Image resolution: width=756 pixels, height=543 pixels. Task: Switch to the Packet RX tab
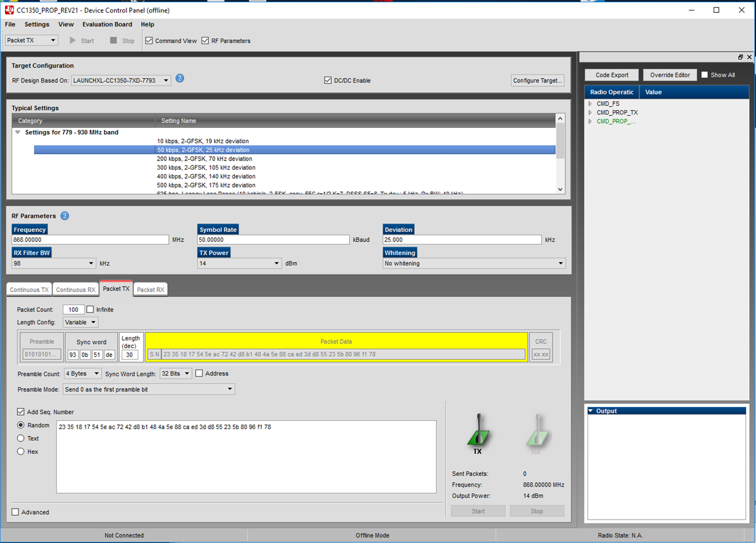(x=151, y=290)
